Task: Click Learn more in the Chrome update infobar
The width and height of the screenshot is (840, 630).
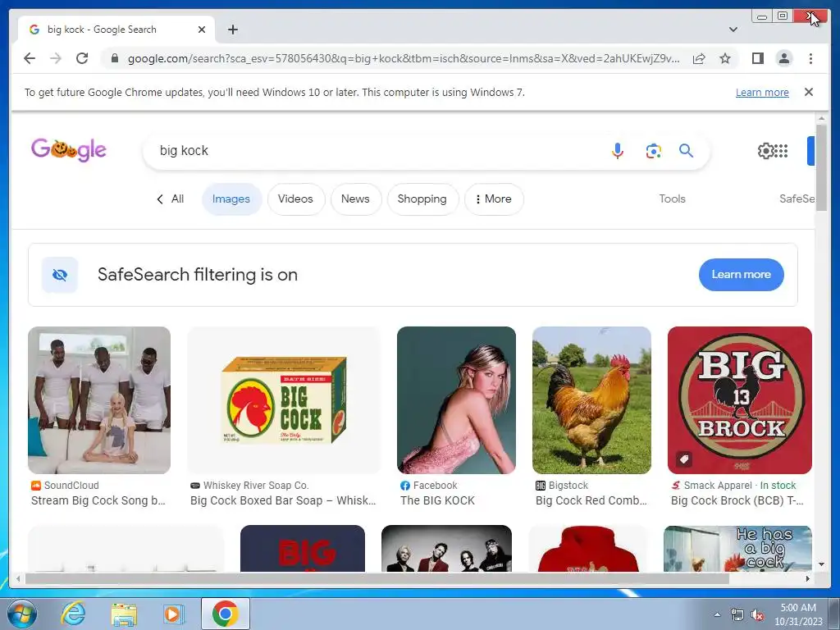Action: click(762, 92)
